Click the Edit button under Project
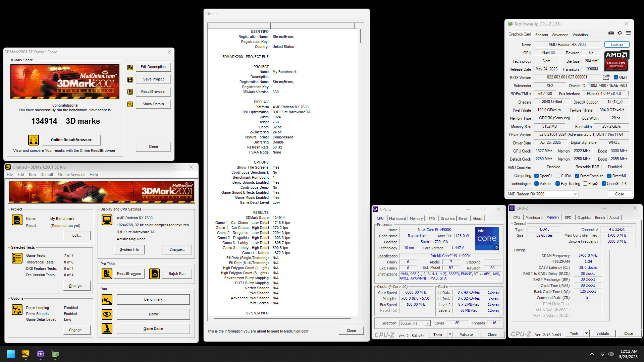 [x=77, y=236]
